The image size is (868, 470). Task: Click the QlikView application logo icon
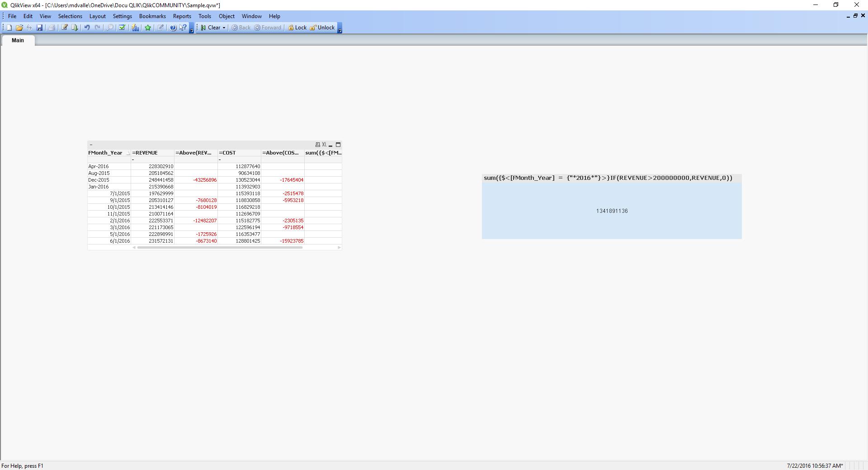(x=5, y=5)
